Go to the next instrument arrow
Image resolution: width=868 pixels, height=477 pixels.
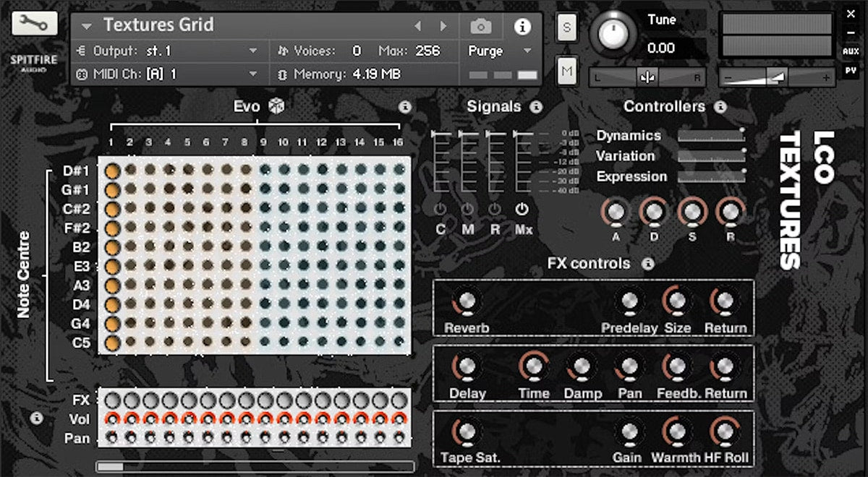(443, 27)
